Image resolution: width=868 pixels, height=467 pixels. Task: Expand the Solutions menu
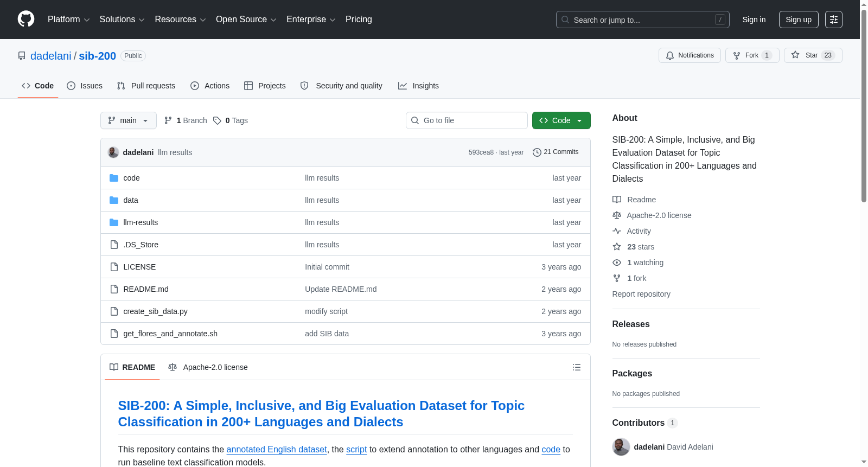122,20
